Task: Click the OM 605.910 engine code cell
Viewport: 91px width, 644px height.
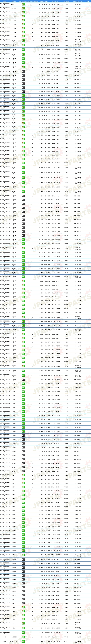Action: (x=78, y=92)
